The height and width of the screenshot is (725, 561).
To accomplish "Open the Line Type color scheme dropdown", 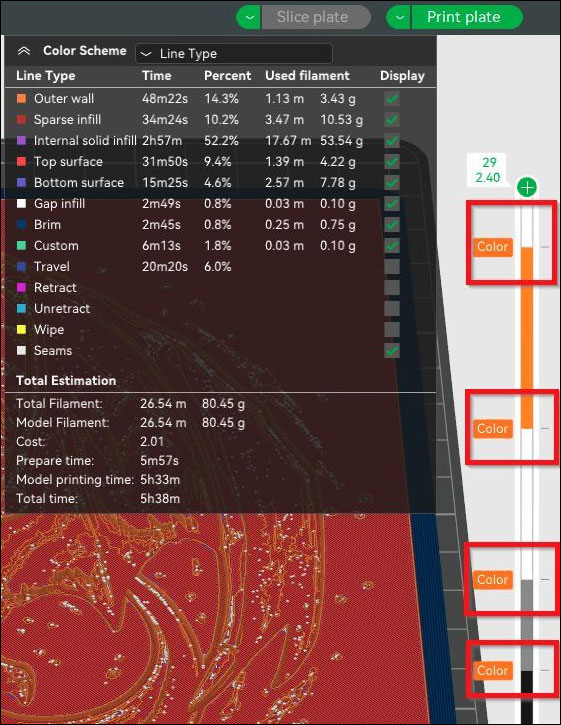I will click(x=234, y=54).
